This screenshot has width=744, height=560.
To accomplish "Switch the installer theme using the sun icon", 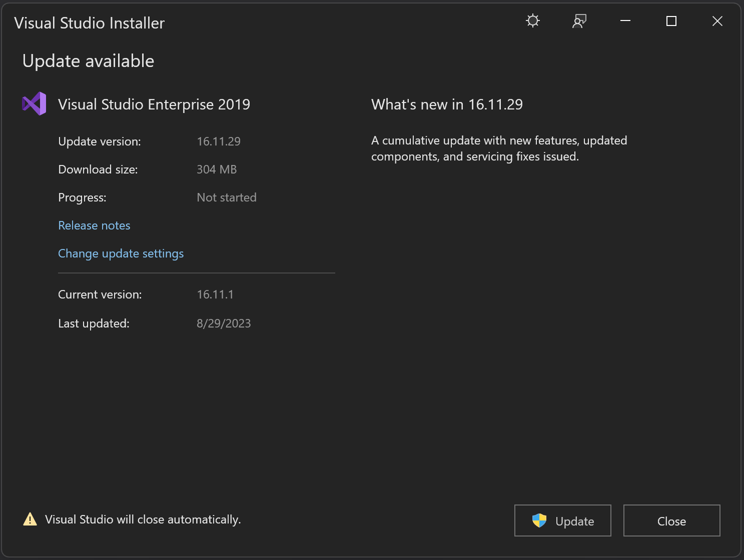I will 533,21.
